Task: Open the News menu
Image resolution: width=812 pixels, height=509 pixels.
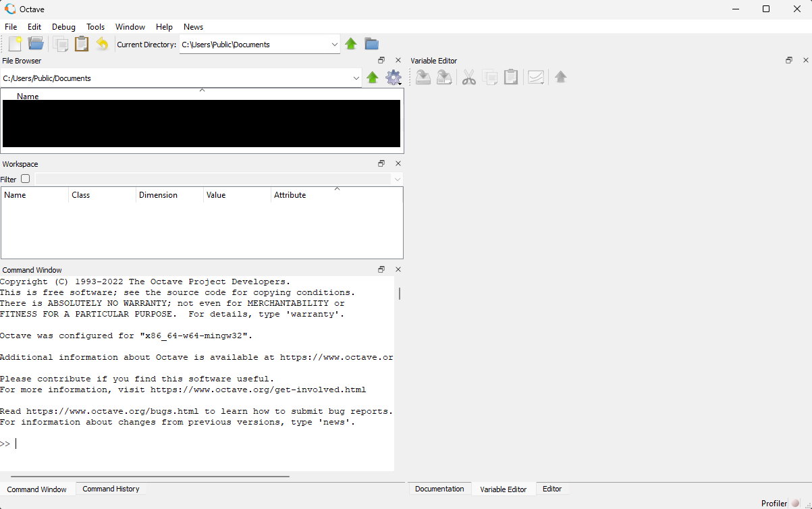Action: 193,27
